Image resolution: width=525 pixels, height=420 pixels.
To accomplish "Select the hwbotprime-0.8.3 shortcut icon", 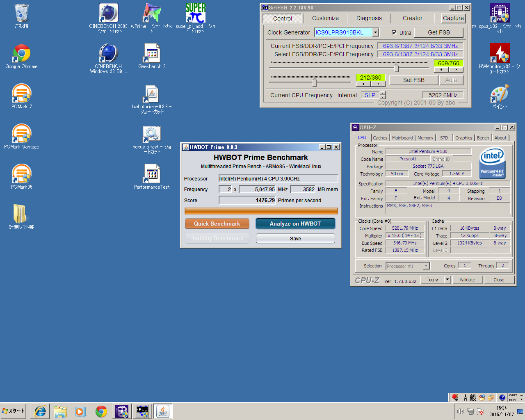I will pyautogui.click(x=152, y=99).
